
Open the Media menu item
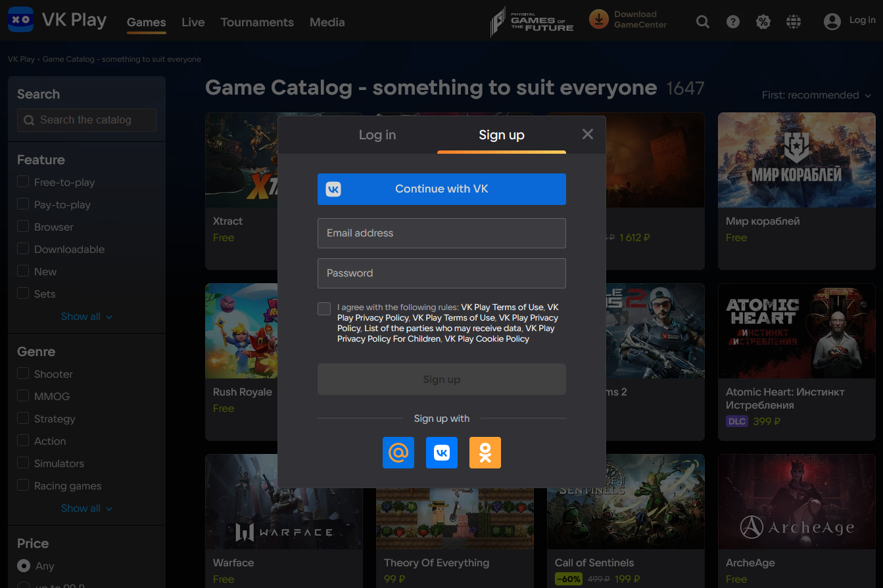[327, 22]
